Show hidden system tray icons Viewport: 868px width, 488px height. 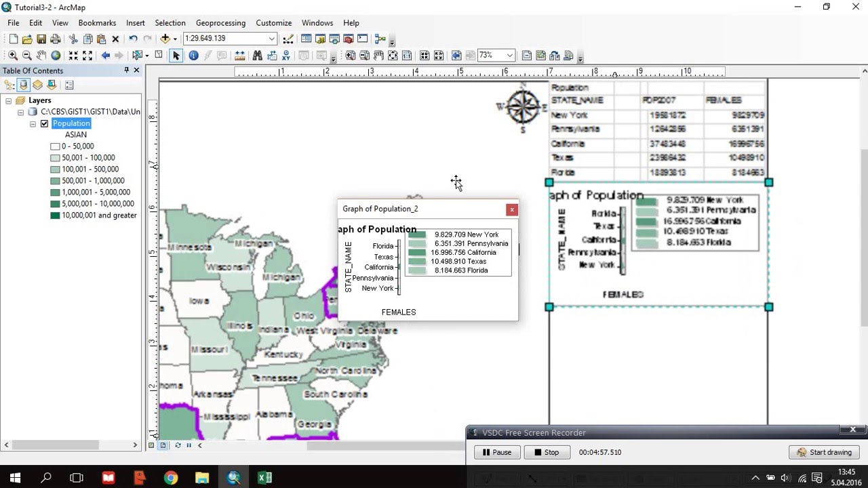(x=755, y=478)
